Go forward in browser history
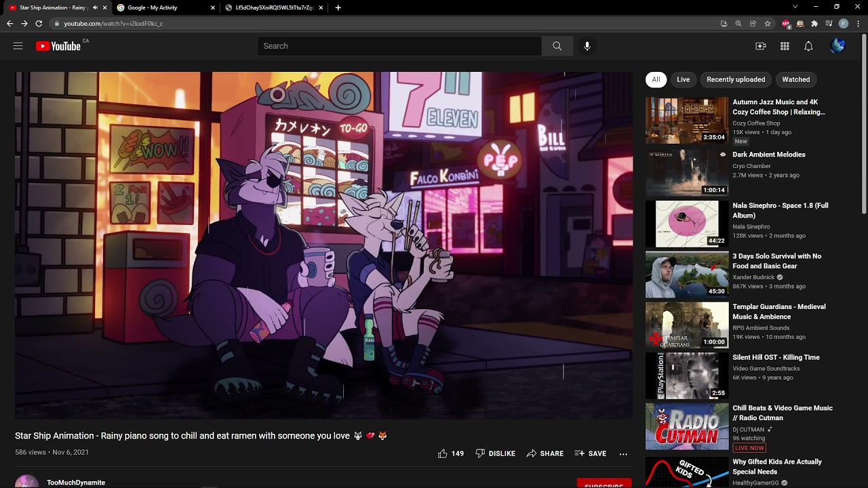This screenshot has width=868, height=488. [x=24, y=23]
